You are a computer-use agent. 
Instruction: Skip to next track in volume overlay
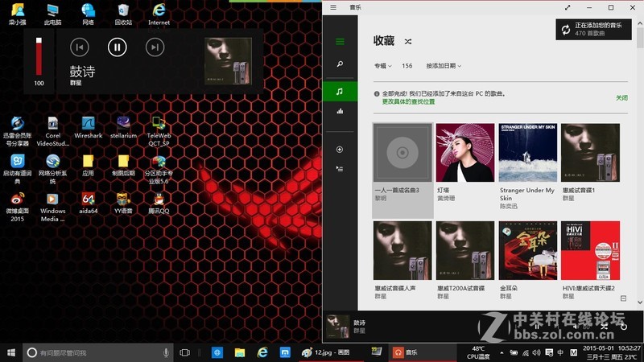pos(155,47)
